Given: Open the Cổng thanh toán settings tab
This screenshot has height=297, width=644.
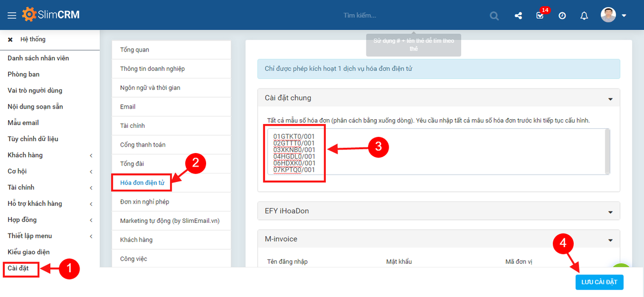Looking at the screenshot, I should pos(143,144).
